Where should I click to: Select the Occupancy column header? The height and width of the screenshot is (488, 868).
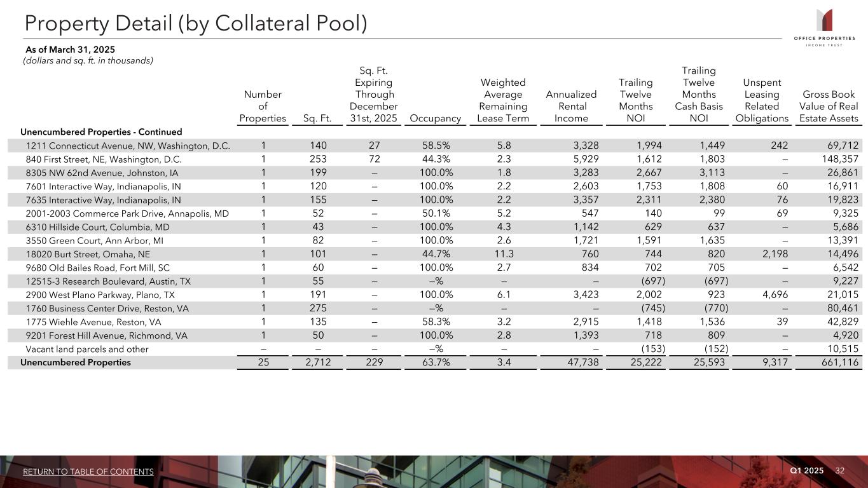pyautogui.click(x=436, y=118)
